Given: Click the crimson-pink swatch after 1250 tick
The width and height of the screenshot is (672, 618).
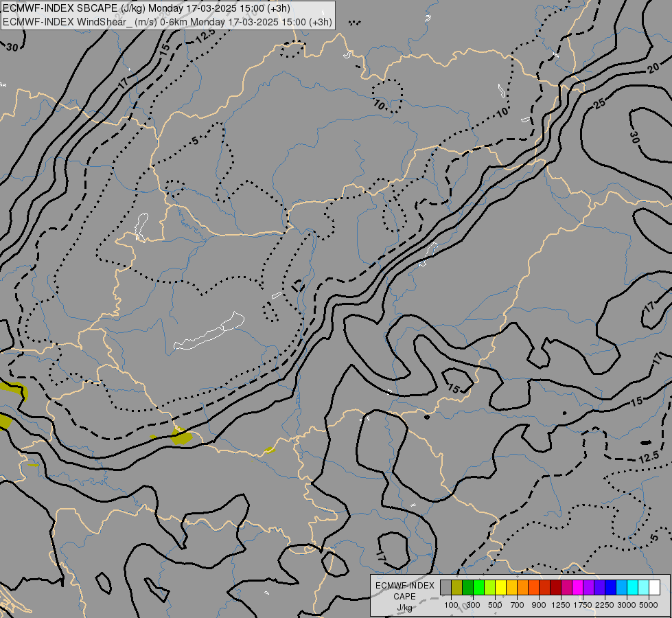Looking at the screenshot, I should [x=566, y=587].
